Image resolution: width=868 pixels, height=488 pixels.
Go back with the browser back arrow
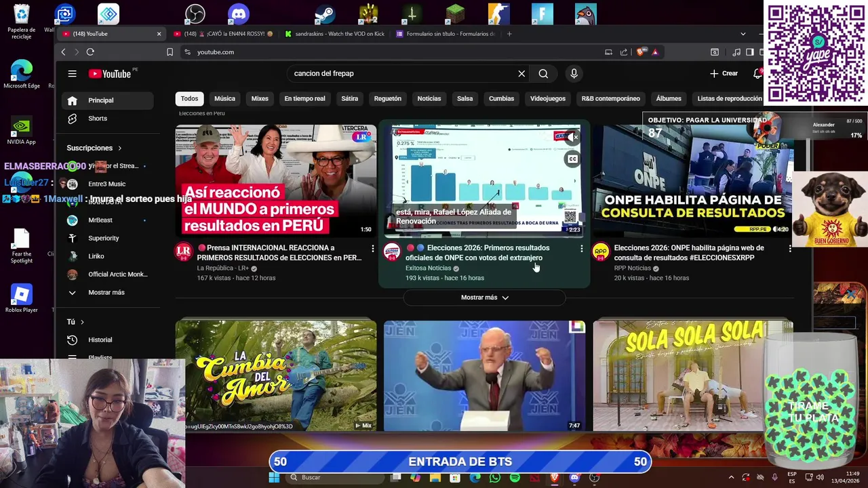pos(64,52)
